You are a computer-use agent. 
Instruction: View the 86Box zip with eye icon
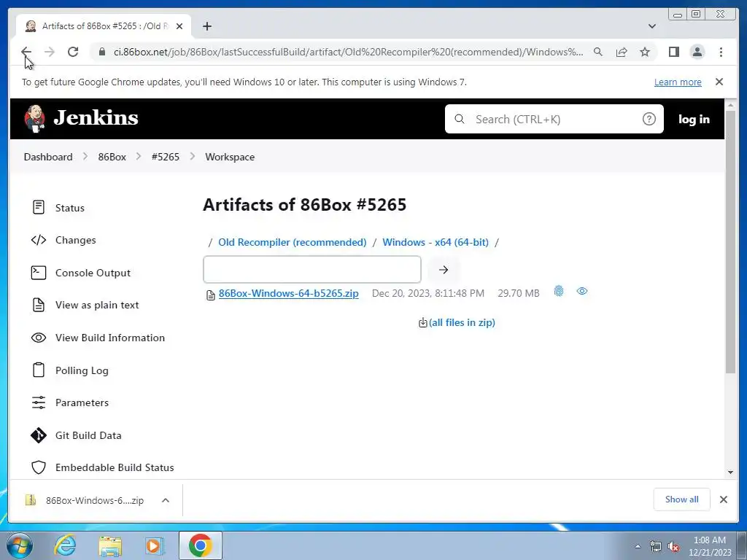click(x=581, y=291)
